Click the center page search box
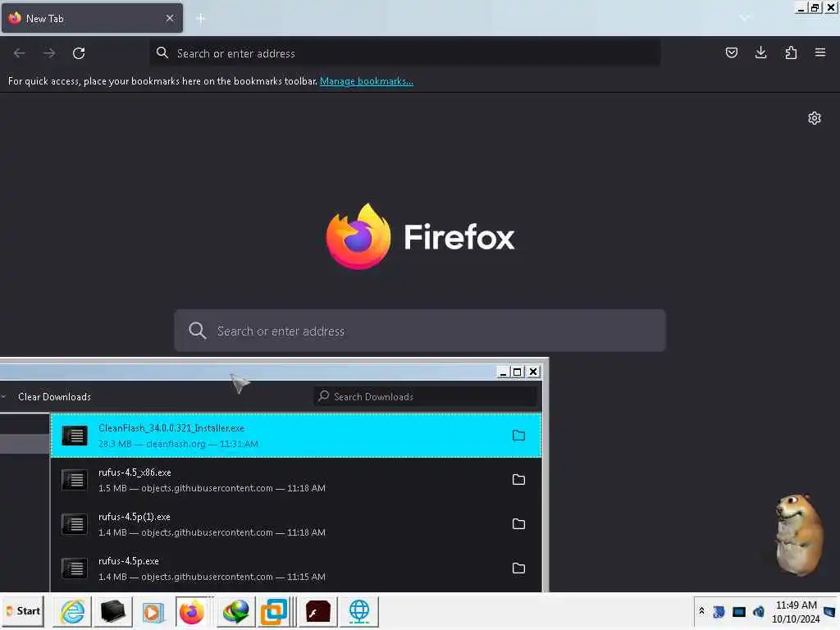840x630 pixels. tap(420, 331)
